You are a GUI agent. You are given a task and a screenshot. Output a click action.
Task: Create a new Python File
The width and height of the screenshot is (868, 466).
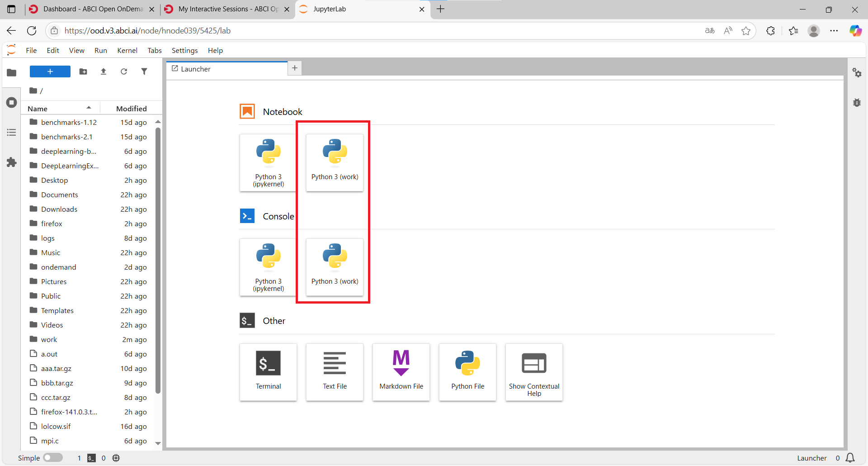click(468, 372)
